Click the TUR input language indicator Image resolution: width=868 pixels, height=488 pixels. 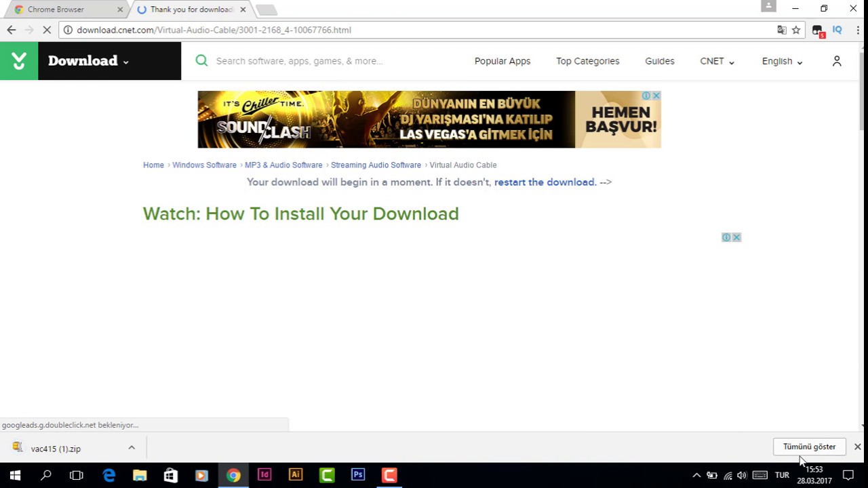coord(782,475)
